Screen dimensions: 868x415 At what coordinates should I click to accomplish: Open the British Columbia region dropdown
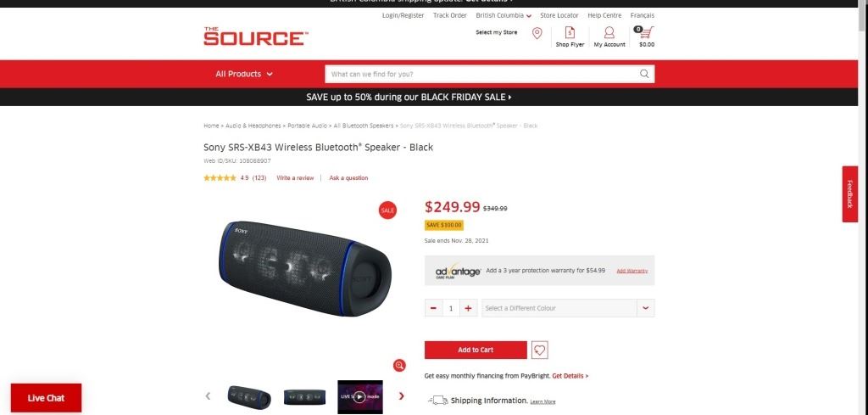click(x=504, y=15)
